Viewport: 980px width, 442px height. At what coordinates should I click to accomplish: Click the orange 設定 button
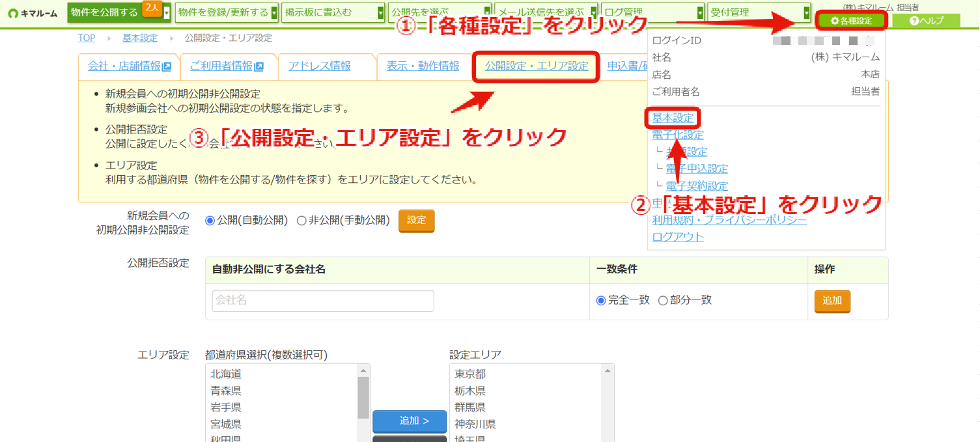(416, 221)
